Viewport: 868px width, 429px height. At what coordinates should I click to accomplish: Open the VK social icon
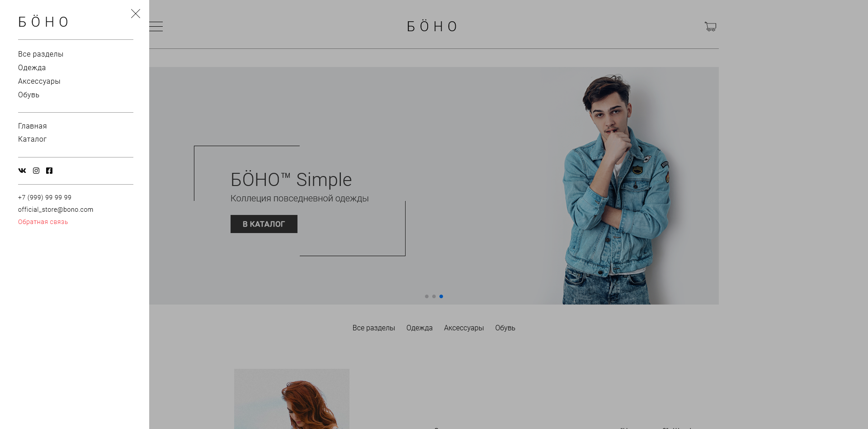pos(22,171)
